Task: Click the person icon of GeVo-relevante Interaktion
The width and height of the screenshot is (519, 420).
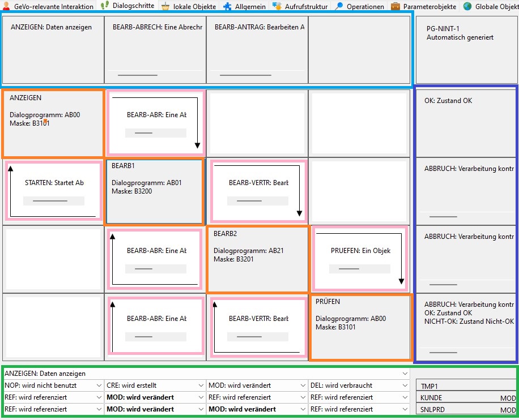Action: click(6, 6)
